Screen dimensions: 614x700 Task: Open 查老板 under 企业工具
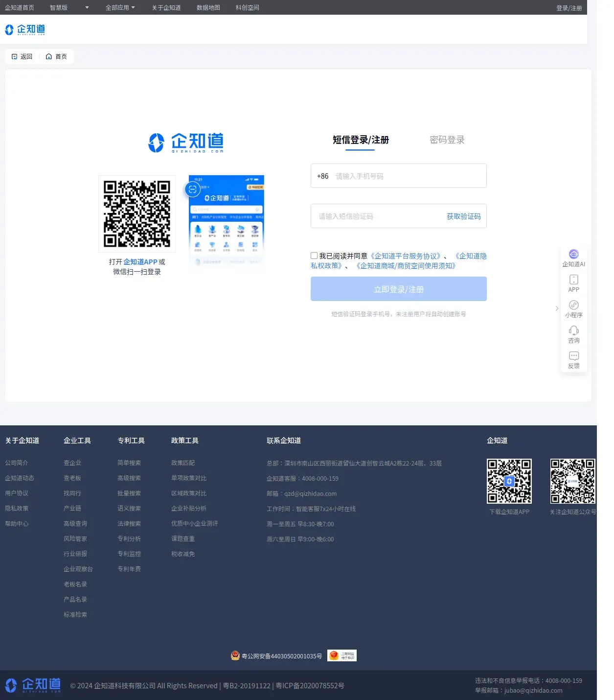[x=72, y=478]
